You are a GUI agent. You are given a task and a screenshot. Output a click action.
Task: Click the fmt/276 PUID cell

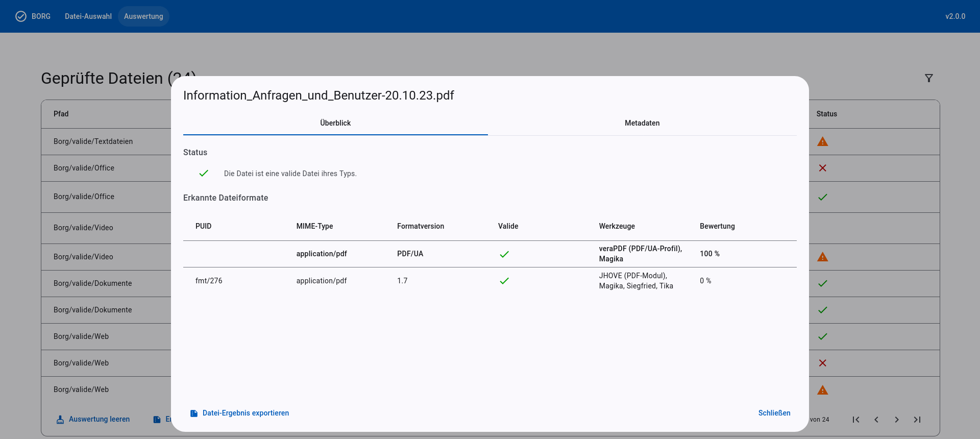tap(209, 281)
